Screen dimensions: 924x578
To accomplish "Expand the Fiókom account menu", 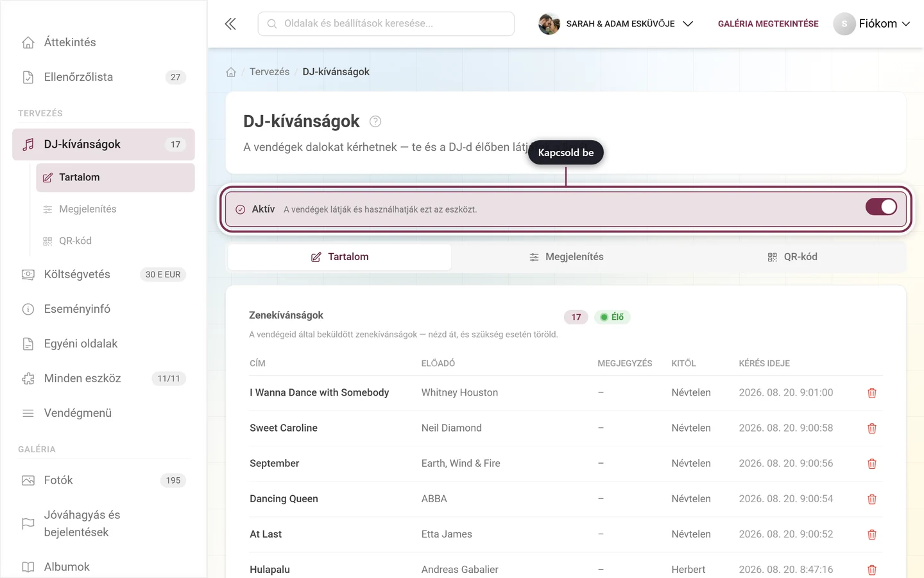I will coord(872,24).
